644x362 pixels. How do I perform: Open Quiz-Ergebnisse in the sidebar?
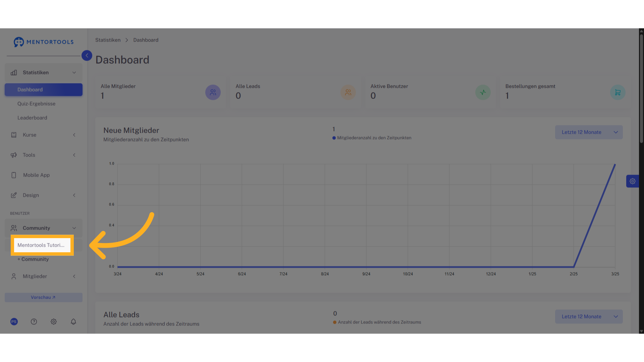37,104
